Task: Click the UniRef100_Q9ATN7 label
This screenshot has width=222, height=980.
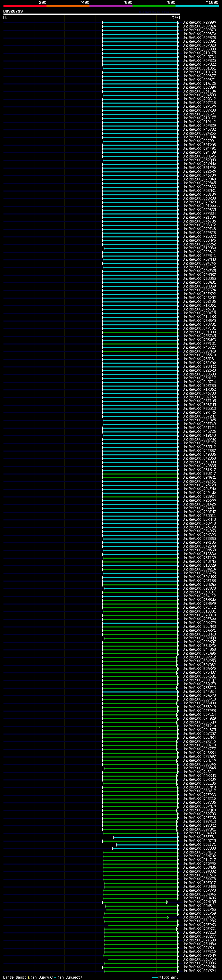Action: 199,512
